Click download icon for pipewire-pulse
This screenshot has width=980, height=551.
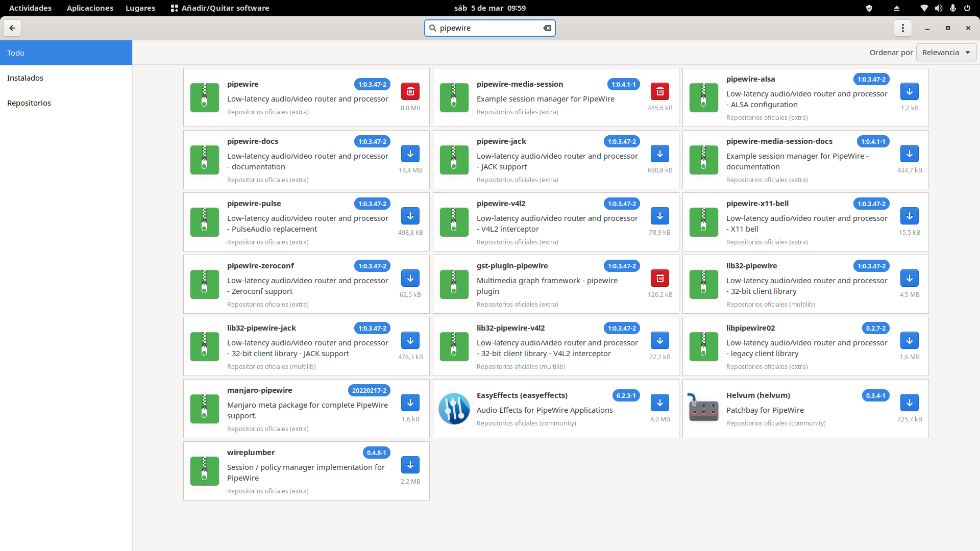410,216
